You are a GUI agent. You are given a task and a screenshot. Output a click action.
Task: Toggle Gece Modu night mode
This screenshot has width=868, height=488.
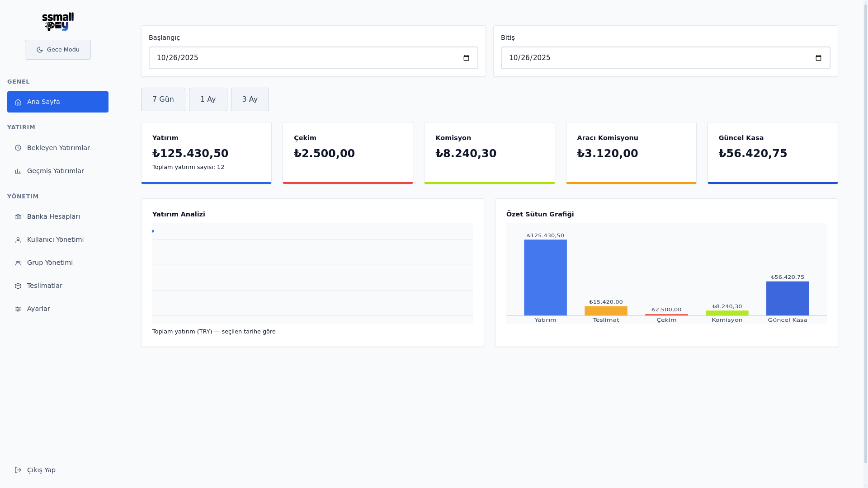click(x=58, y=50)
